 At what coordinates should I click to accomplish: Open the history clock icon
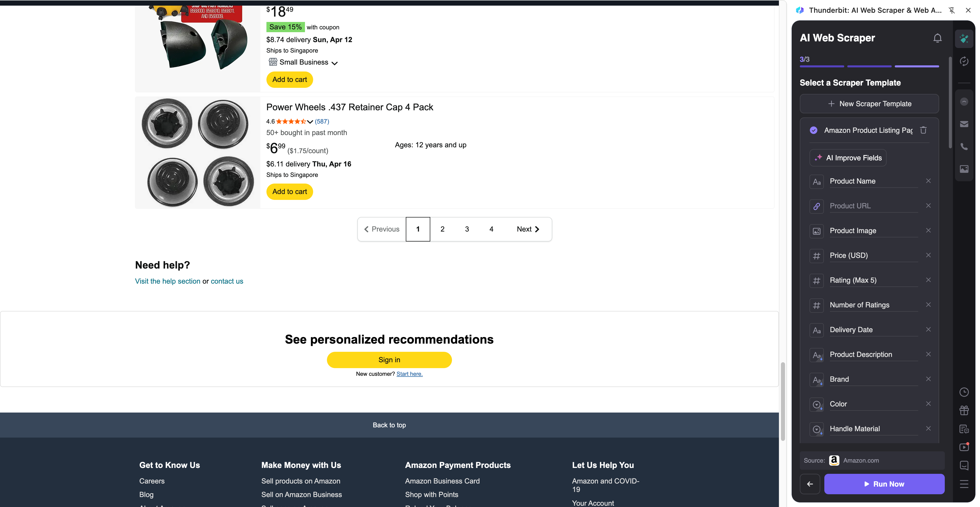pyautogui.click(x=964, y=392)
